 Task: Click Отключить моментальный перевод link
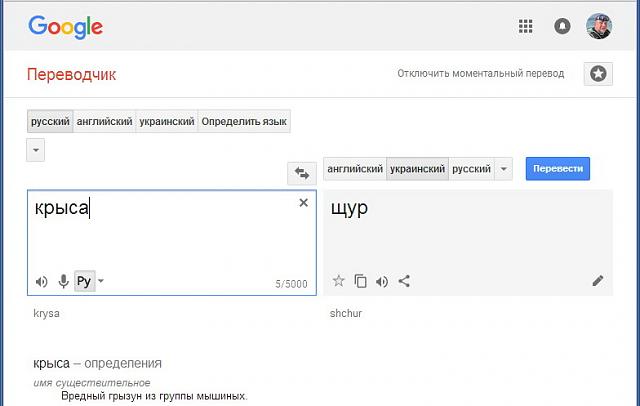pyautogui.click(x=481, y=74)
